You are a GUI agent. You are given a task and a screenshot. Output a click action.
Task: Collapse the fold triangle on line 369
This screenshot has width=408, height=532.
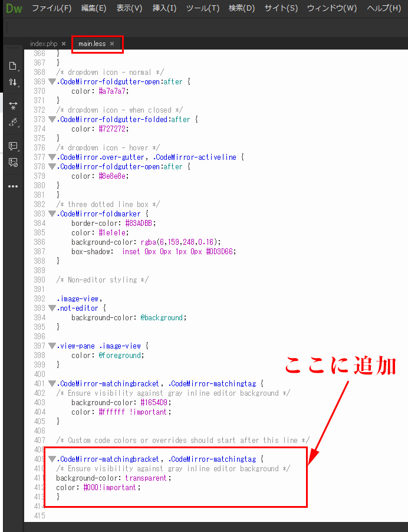tap(52, 82)
